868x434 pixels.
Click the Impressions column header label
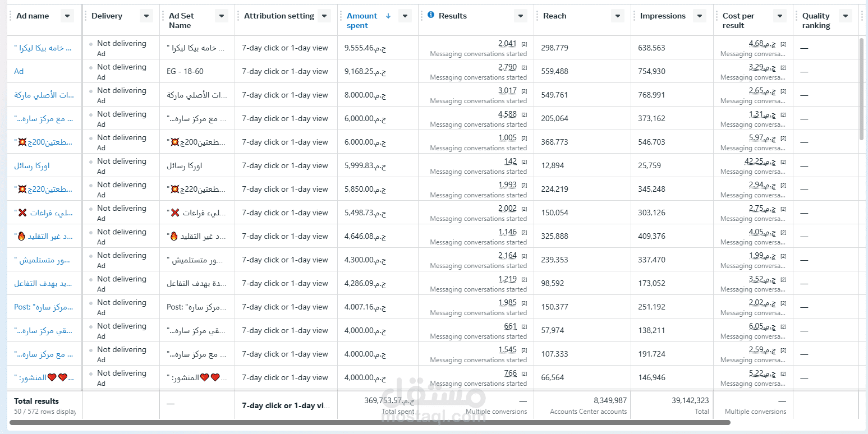(x=663, y=16)
